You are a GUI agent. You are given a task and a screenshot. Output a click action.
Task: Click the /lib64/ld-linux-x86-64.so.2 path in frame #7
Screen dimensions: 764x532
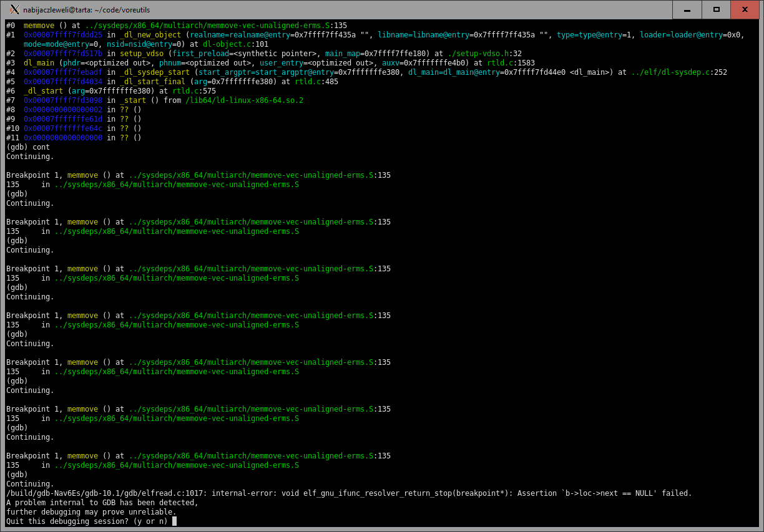(x=244, y=100)
